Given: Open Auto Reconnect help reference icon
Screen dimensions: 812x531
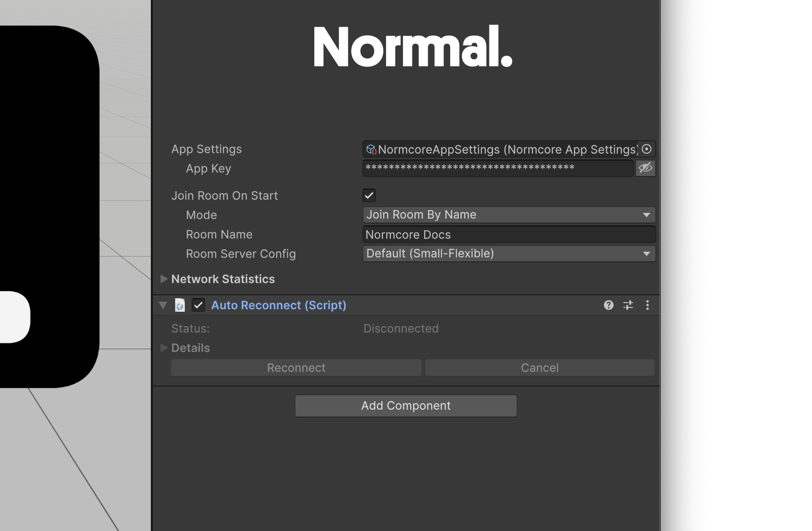Looking at the screenshot, I should click(x=609, y=305).
